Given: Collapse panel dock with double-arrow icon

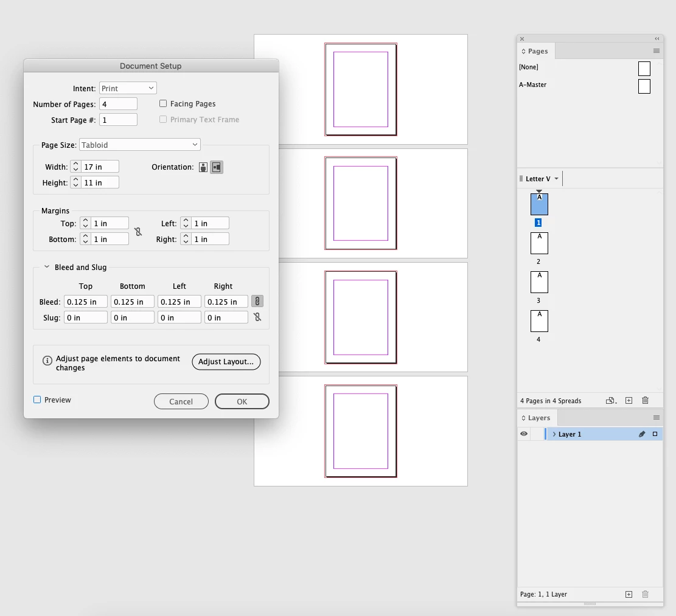Looking at the screenshot, I should click(x=657, y=39).
